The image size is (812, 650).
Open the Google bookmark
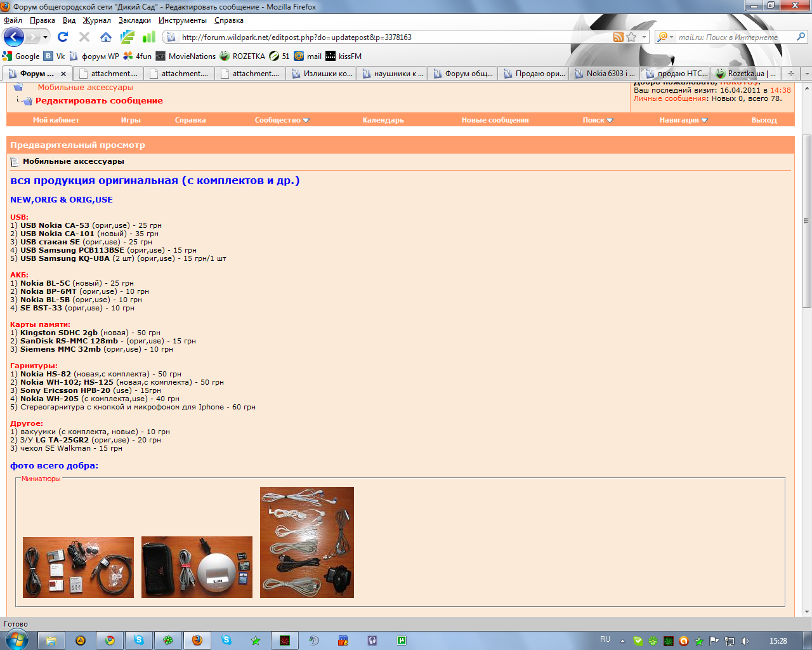click(x=21, y=56)
